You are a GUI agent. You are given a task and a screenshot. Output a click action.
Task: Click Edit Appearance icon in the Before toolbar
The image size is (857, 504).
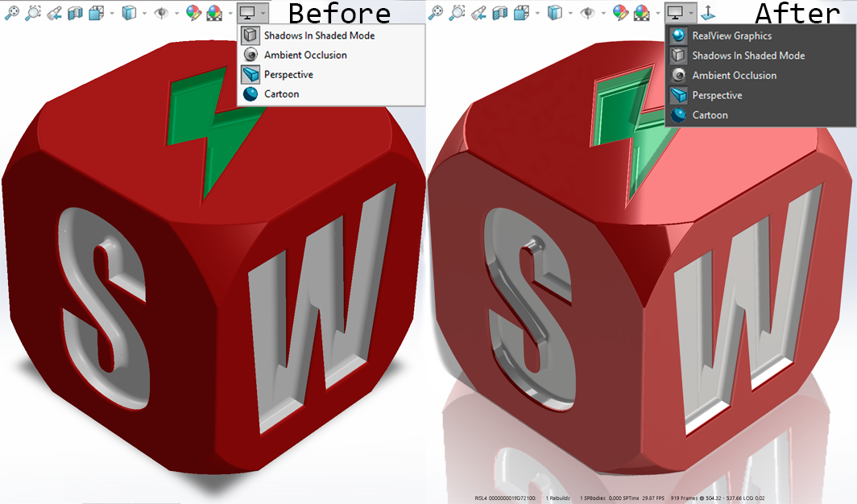[x=193, y=13]
